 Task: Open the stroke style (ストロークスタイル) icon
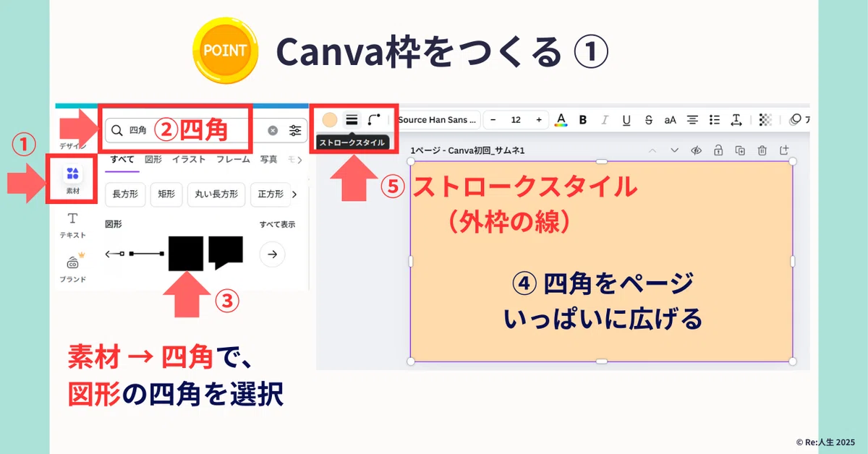pos(352,119)
